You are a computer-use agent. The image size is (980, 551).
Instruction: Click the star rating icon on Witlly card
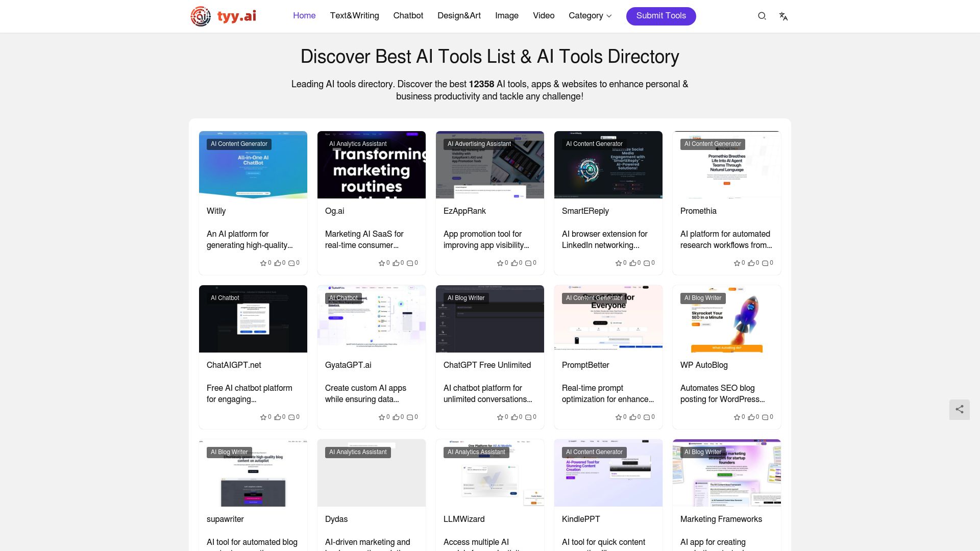coord(263,263)
